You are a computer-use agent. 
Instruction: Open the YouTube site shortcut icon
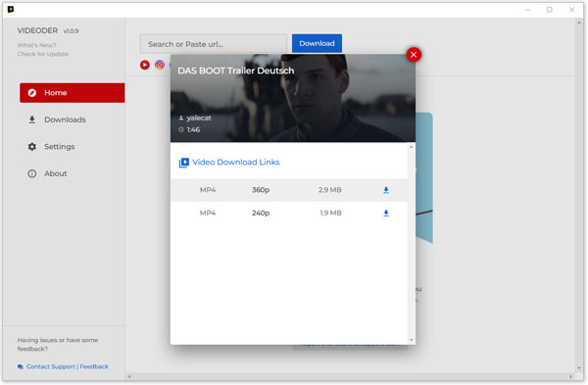coord(145,65)
